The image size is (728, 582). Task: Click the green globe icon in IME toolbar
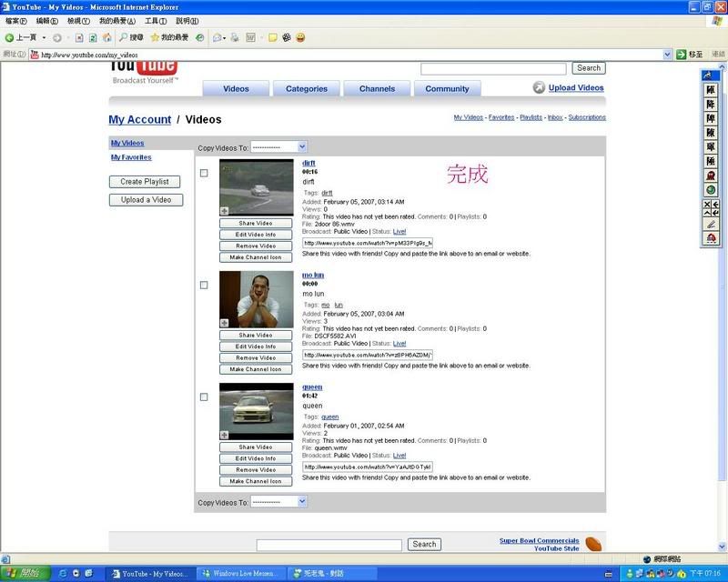click(711, 190)
